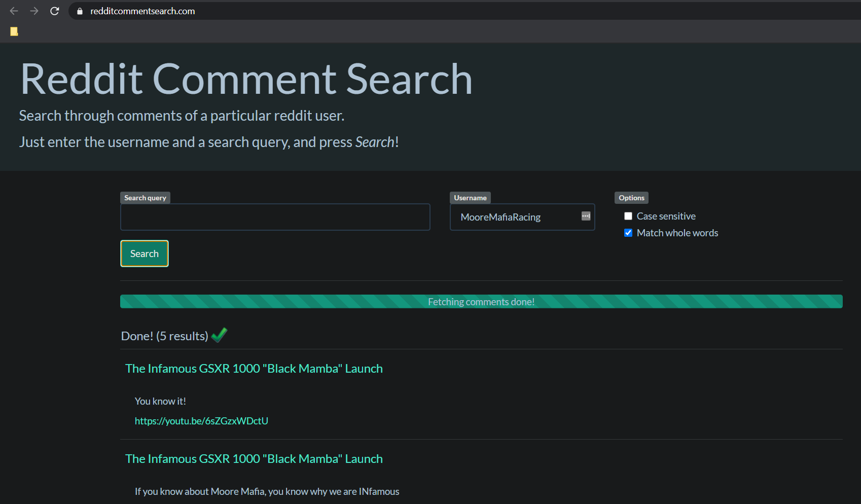Open the yellow bookmark folder icon
Viewport: 861px width, 504px height.
pos(14,31)
